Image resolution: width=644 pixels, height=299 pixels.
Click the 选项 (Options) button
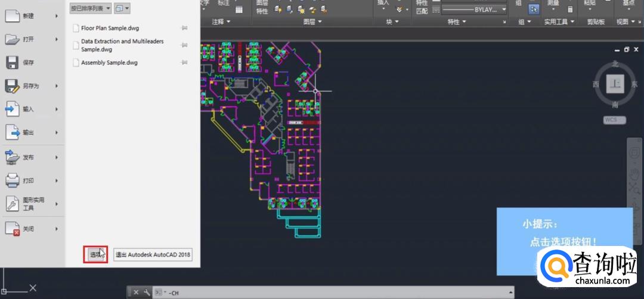[x=95, y=255]
